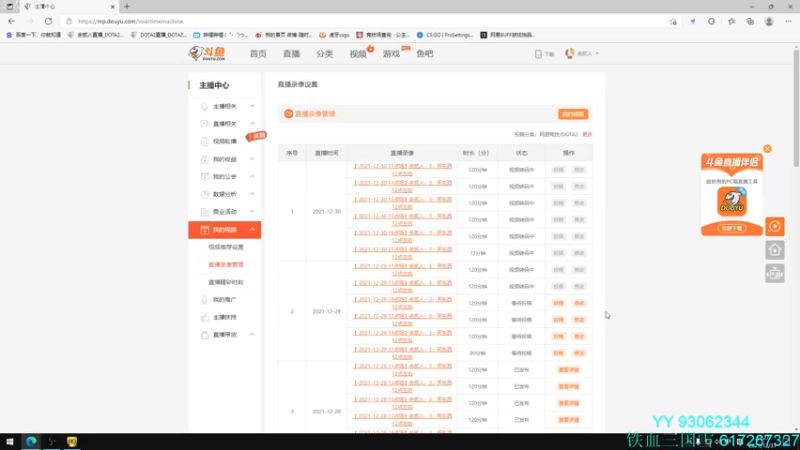
Task: Open 视频推荐设置 submenu item
Action: (226, 247)
